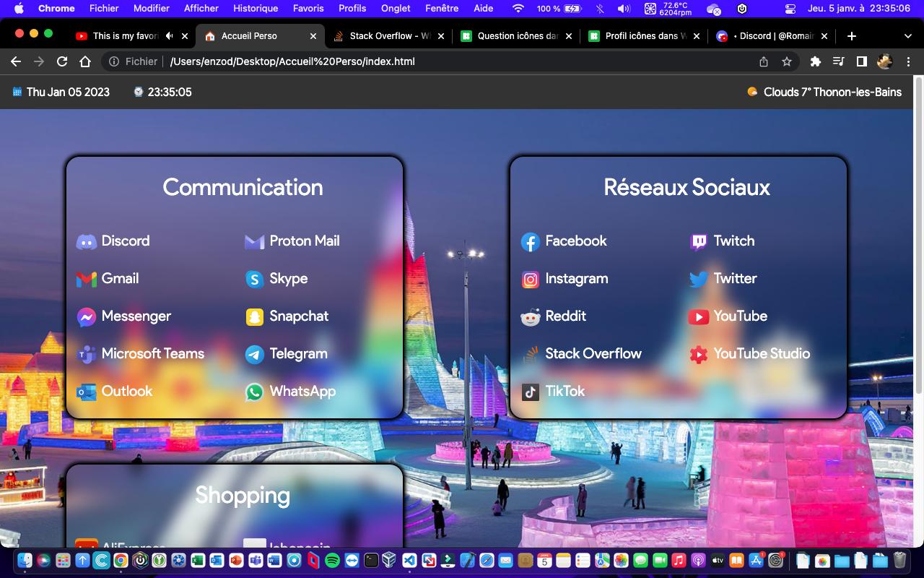Click the Skype icon
924x578 pixels.
tap(255, 279)
